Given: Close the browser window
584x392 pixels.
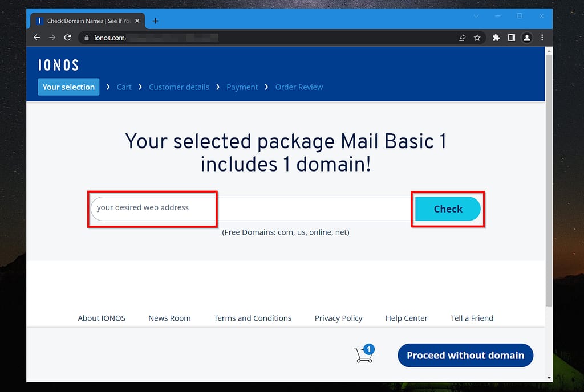Looking at the screenshot, I should click(542, 16).
